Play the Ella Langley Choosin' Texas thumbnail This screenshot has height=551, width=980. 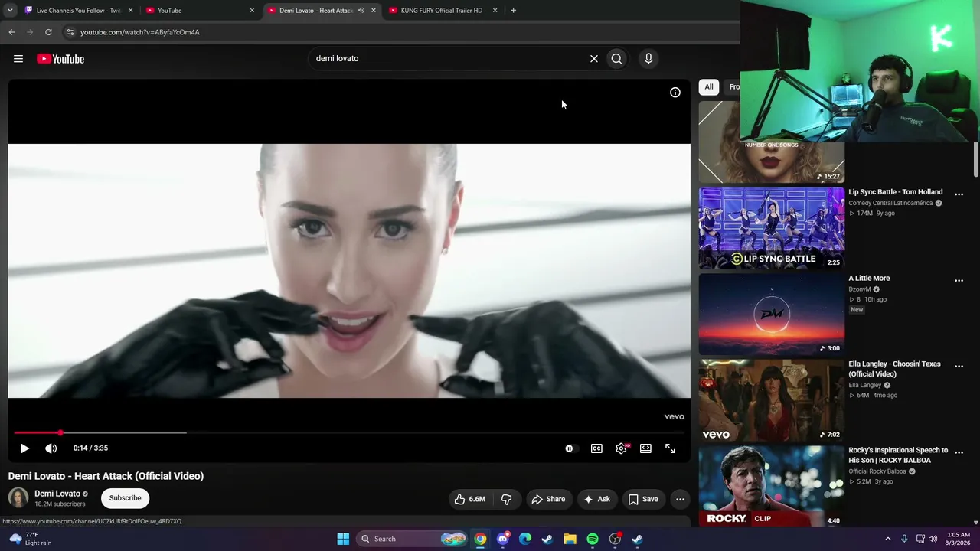772,400
